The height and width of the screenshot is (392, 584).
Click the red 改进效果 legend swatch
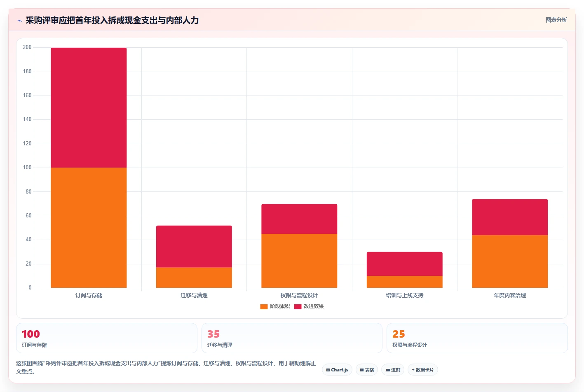click(298, 306)
